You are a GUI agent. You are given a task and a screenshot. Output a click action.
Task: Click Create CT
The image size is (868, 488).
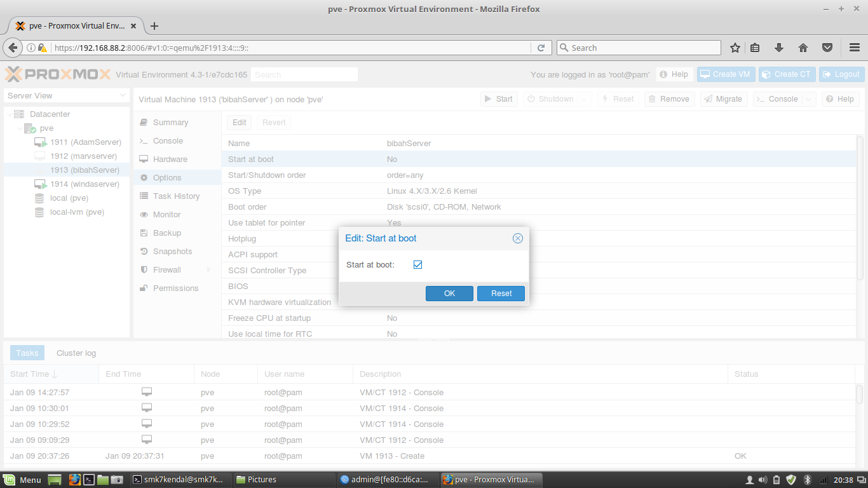coord(787,74)
